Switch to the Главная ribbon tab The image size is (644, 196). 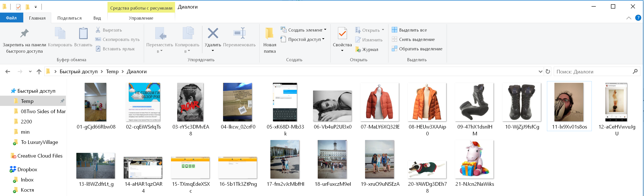[x=37, y=18]
